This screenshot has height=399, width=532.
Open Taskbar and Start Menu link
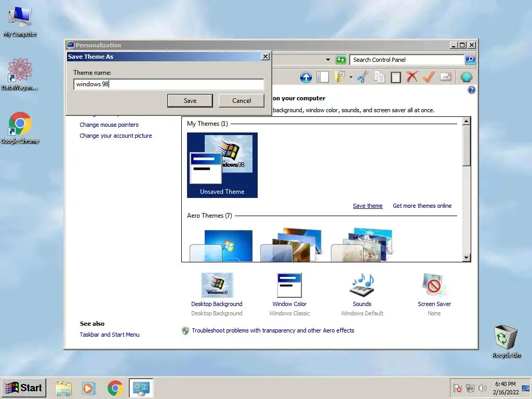(110, 335)
